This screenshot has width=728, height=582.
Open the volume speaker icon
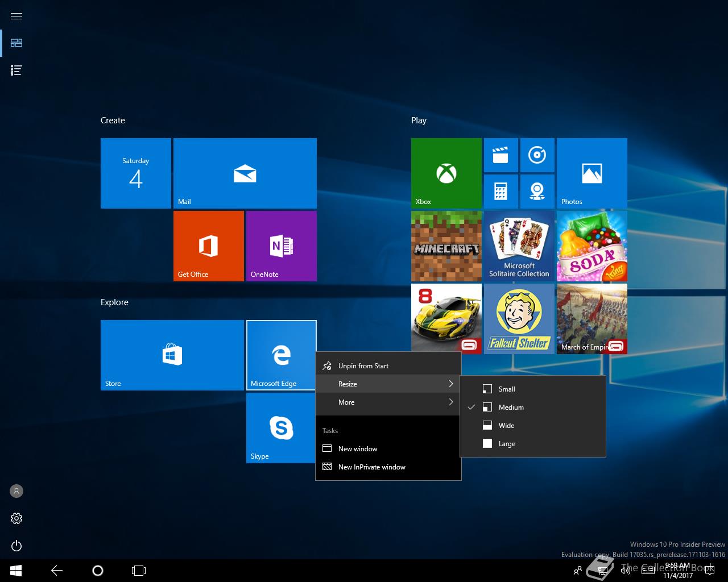coord(625,571)
